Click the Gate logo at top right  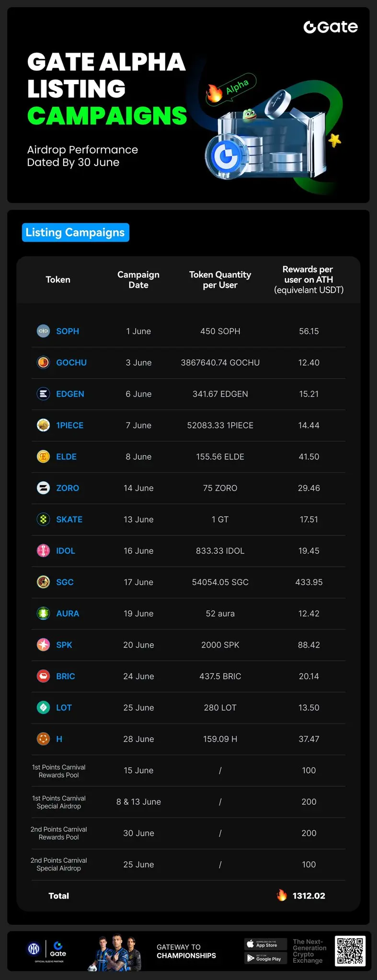pos(331,27)
